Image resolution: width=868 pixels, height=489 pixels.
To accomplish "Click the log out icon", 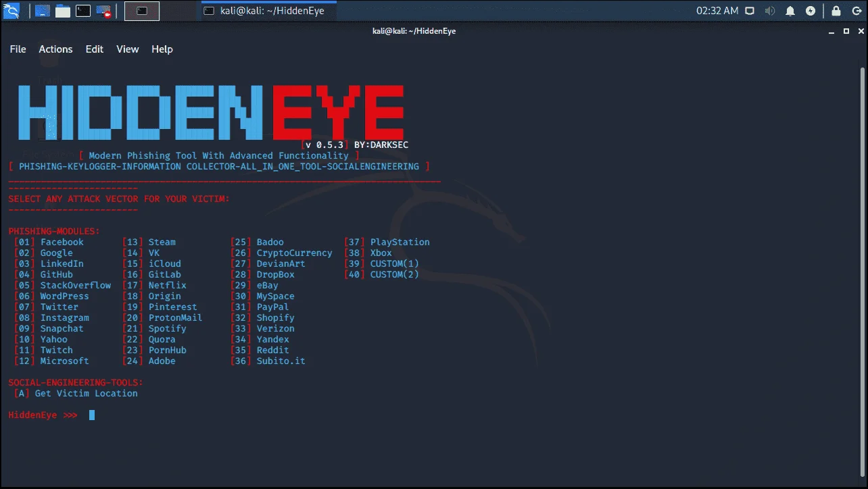I will [856, 11].
